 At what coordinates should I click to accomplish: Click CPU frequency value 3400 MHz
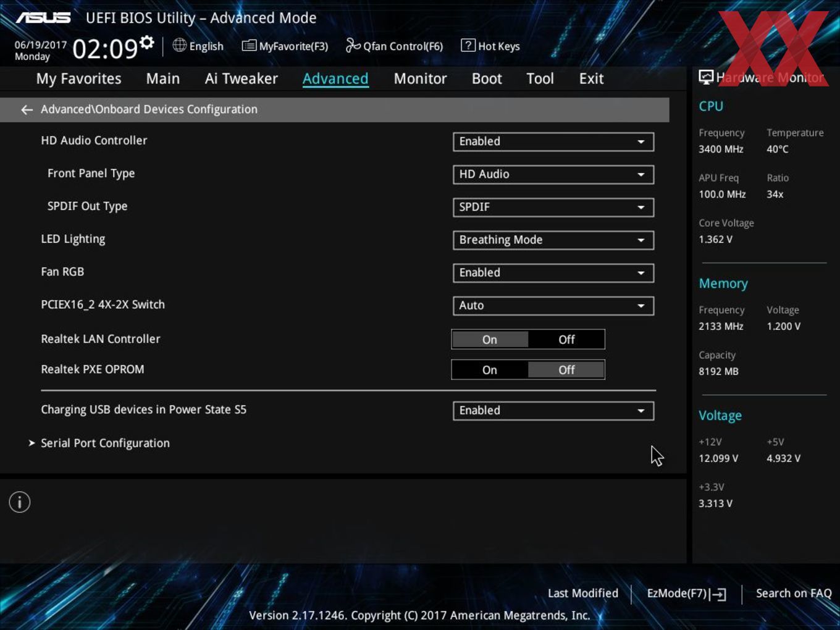point(721,149)
